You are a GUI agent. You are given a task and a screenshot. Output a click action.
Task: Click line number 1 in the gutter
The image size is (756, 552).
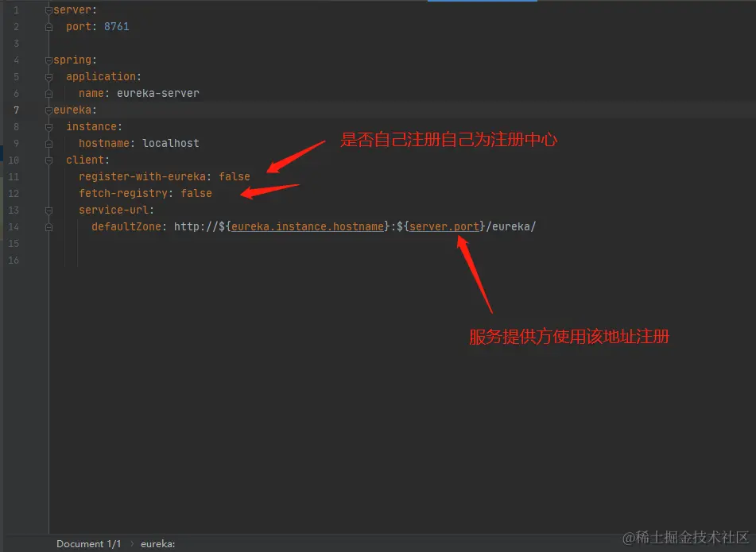click(16, 10)
